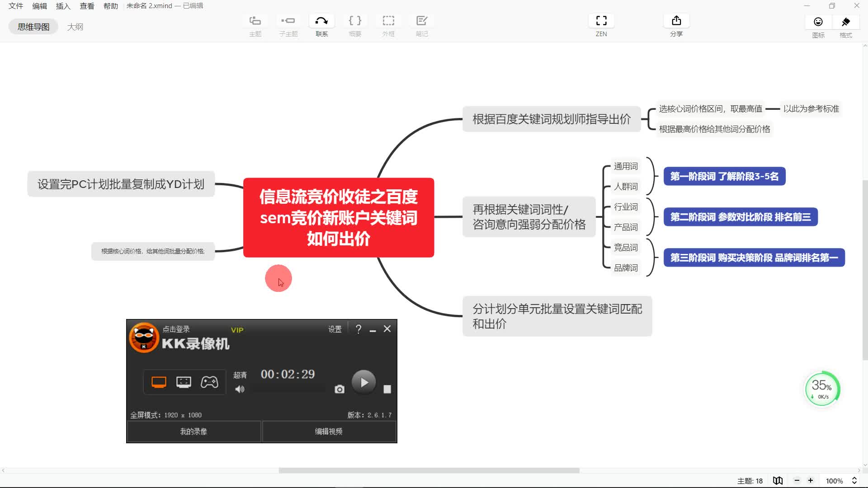Select summary 第一阶段词 了解阶段3-5名

tap(724, 176)
